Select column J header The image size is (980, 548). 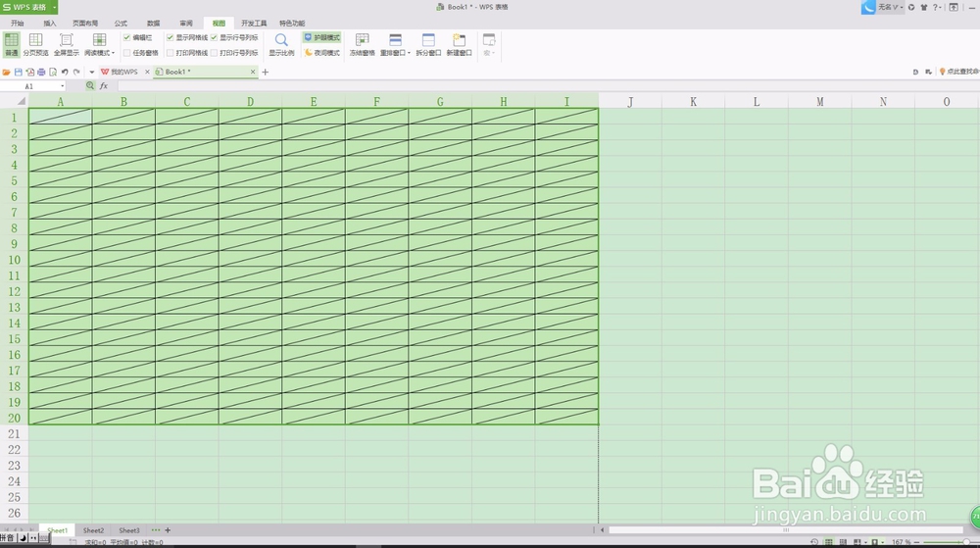(x=630, y=101)
